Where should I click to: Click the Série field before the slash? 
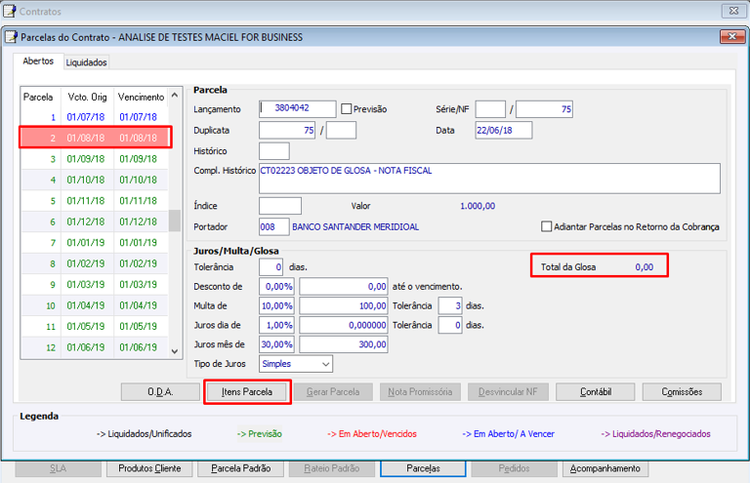490,109
